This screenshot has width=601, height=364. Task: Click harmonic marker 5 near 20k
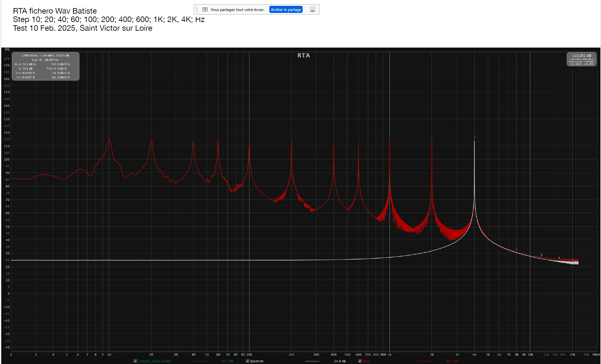pyautogui.click(x=573, y=260)
